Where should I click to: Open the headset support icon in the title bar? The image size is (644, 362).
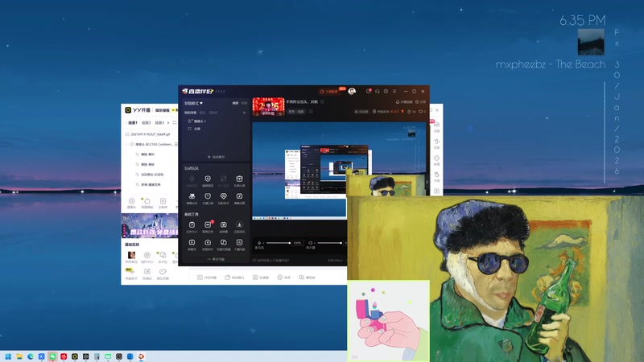point(377,91)
